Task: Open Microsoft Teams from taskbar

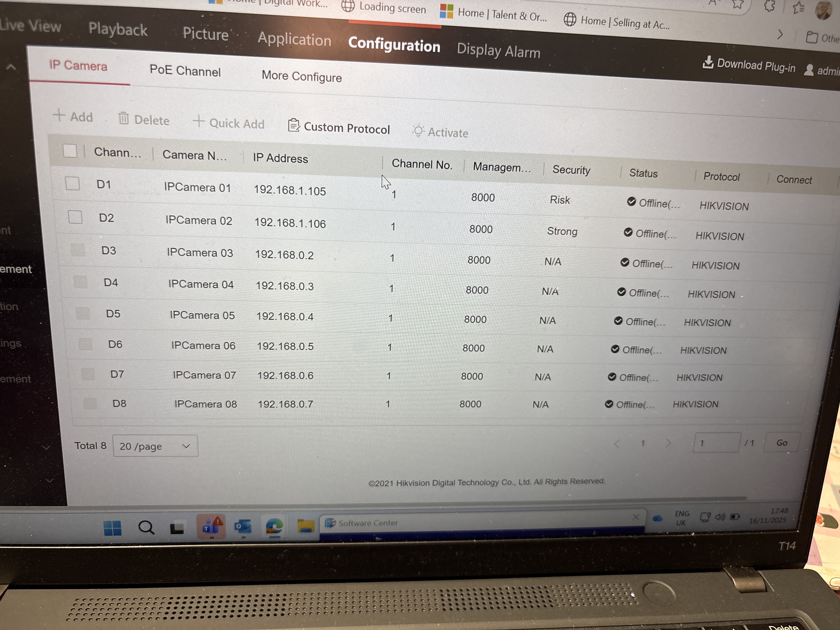Action: point(211,527)
